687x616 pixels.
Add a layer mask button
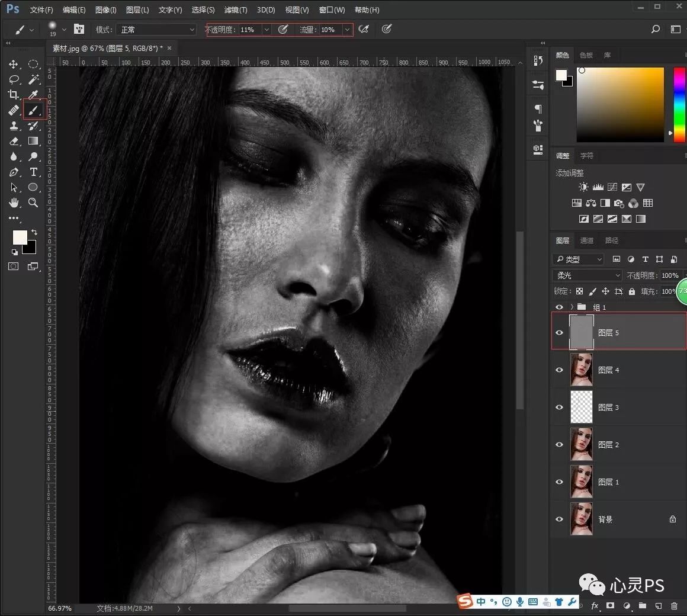coord(611,606)
